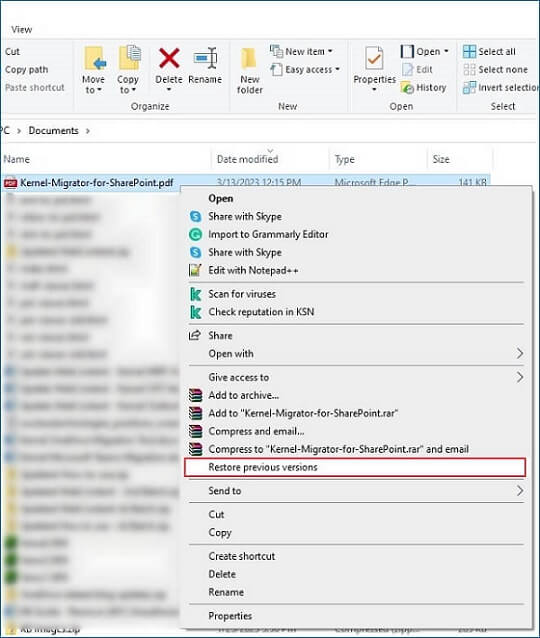Expand the chevron after Documents breadcrumb
540x638 pixels.
click(x=87, y=131)
